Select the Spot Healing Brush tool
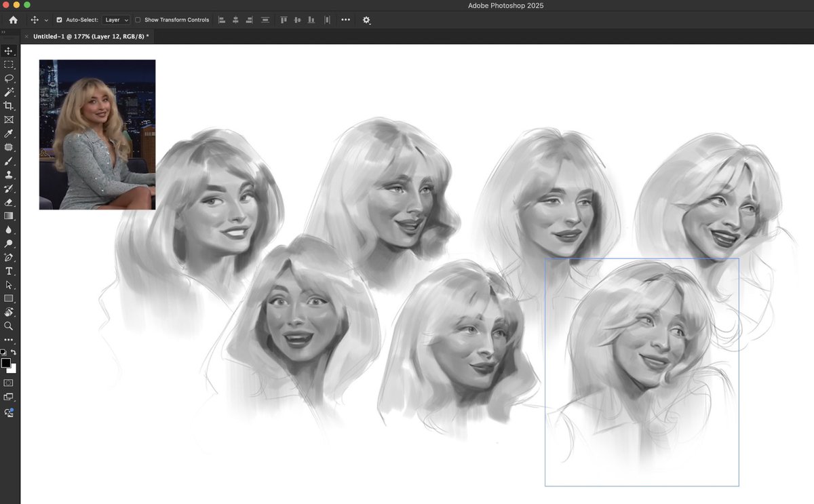 9,147
